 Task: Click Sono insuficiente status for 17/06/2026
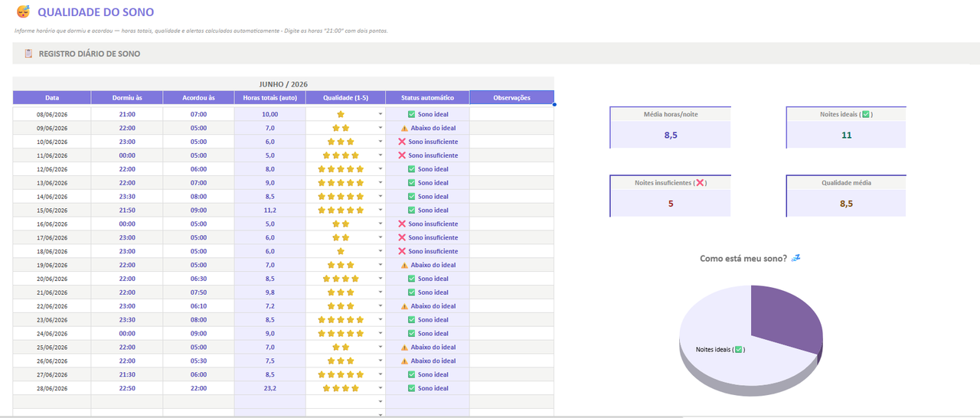[x=428, y=237]
